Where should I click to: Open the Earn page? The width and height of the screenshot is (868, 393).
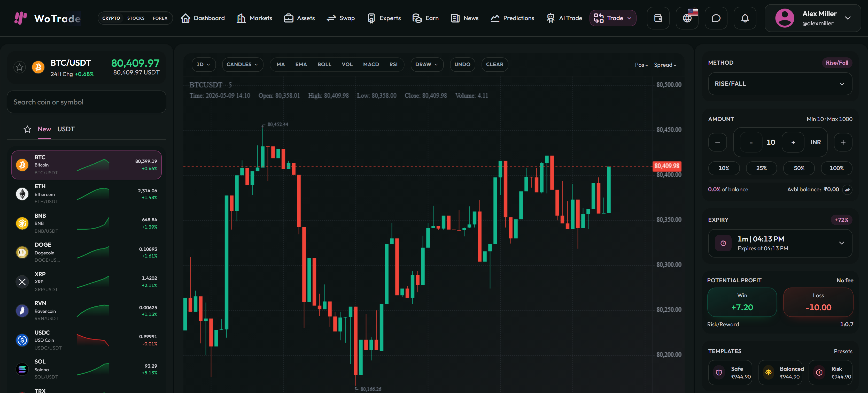point(425,18)
